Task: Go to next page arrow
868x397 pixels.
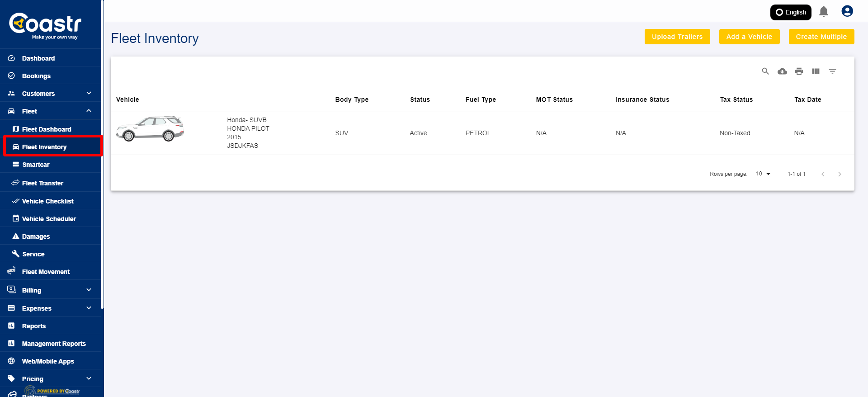Action: click(x=840, y=174)
